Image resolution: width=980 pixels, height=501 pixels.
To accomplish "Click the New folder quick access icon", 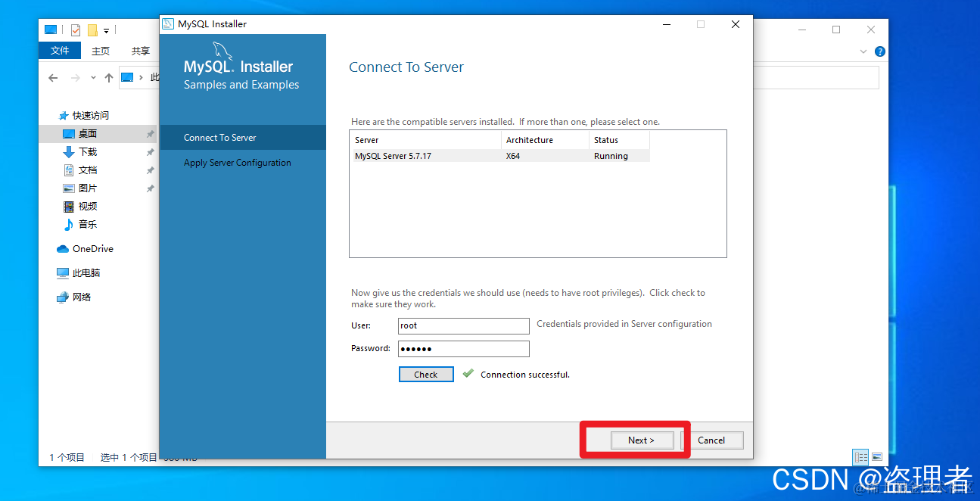I will pyautogui.click(x=92, y=30).
